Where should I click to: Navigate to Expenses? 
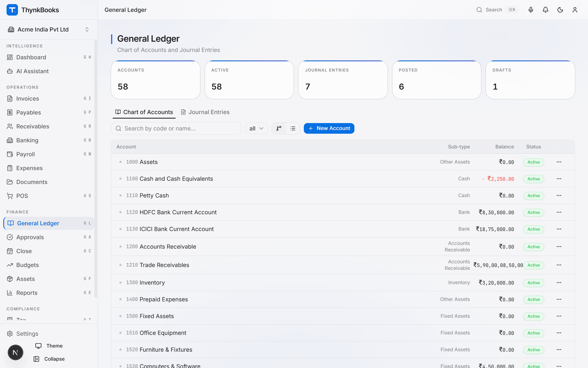click(x=49, y=168)
